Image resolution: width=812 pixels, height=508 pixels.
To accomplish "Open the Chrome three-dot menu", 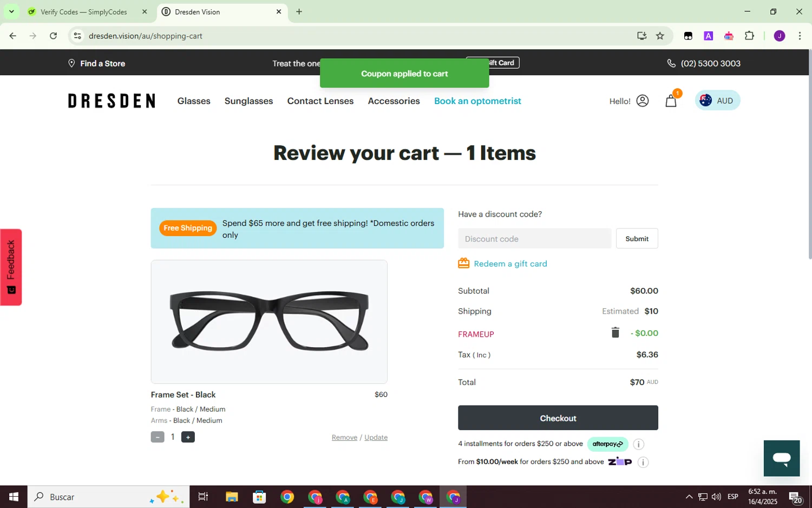I will (x=800, y=36).
